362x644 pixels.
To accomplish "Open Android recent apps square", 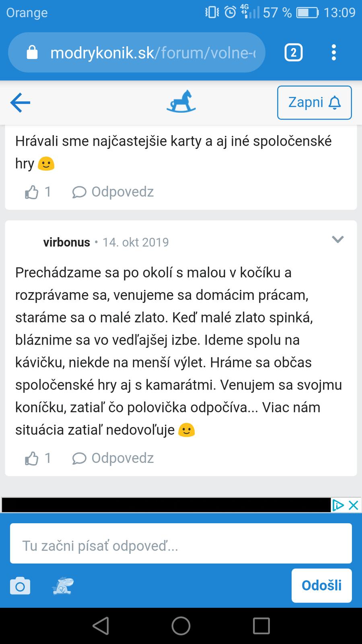I will tap(261, 626).
